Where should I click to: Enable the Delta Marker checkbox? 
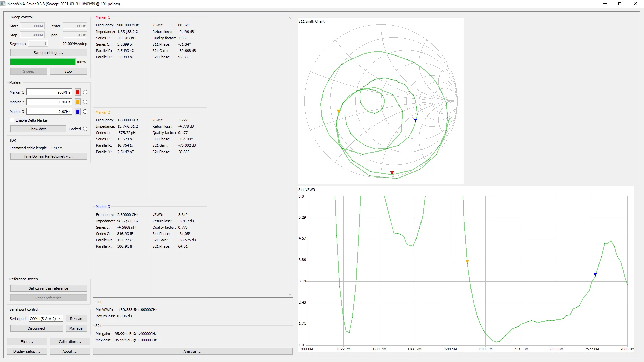coord(12,120)
